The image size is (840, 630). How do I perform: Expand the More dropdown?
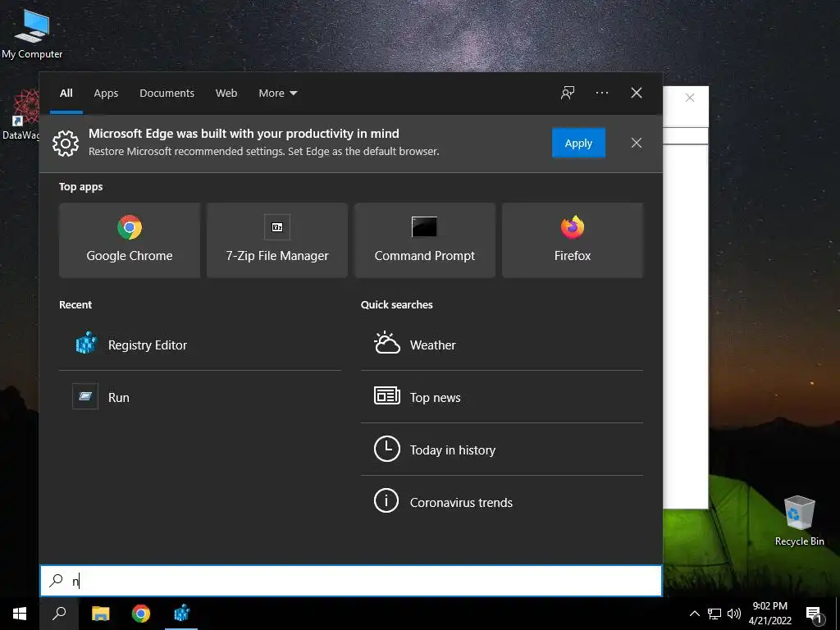277,93
